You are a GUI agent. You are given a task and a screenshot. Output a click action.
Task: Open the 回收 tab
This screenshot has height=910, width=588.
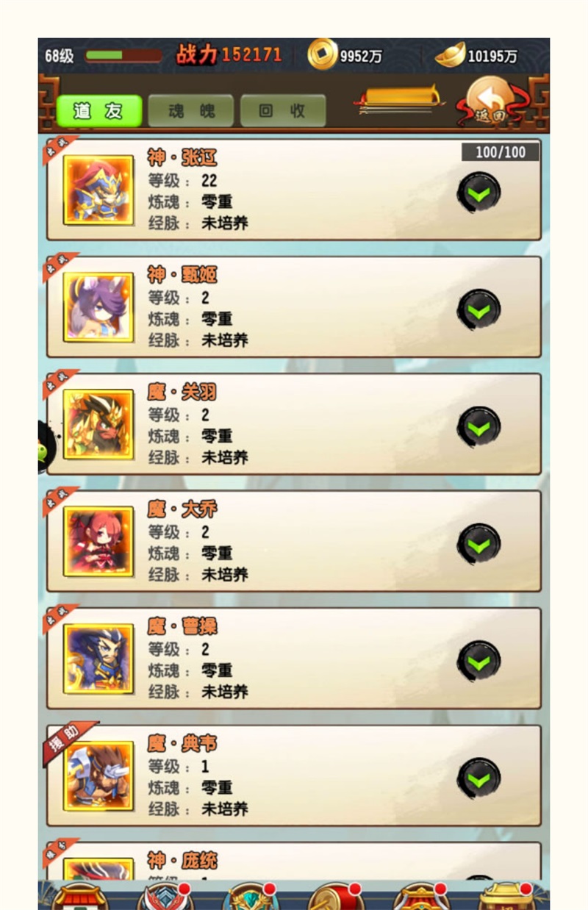[x=283, y=111]
